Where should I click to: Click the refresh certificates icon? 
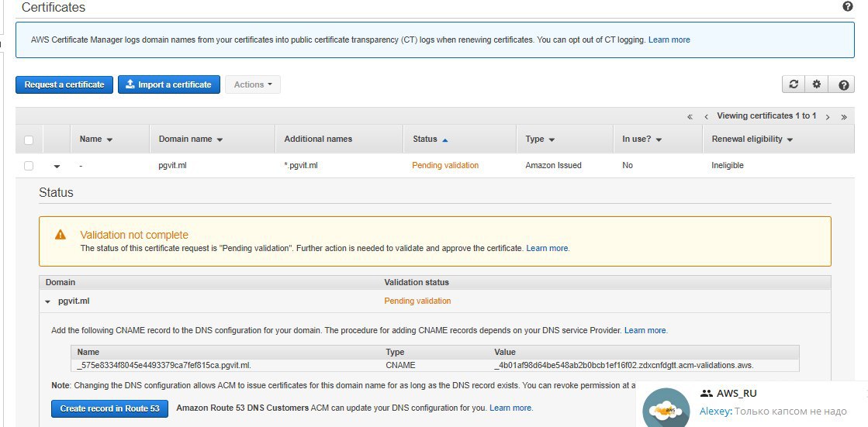tap(794, 84)
